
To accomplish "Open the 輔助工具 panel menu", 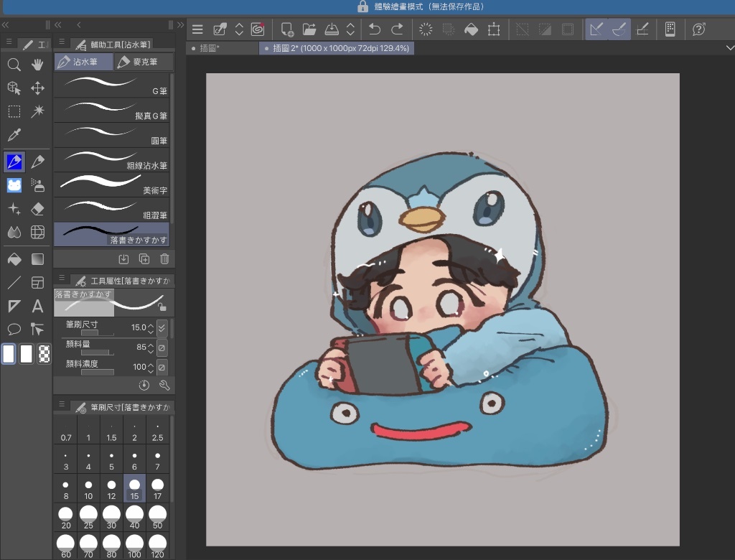I will click(62, 42).
